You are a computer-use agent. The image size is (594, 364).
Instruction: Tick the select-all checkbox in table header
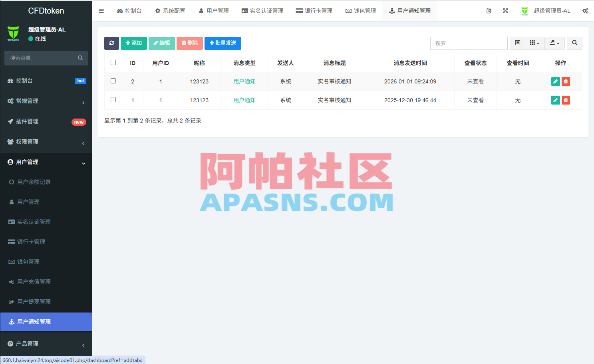pyautogui.click(x=113, y=63)
